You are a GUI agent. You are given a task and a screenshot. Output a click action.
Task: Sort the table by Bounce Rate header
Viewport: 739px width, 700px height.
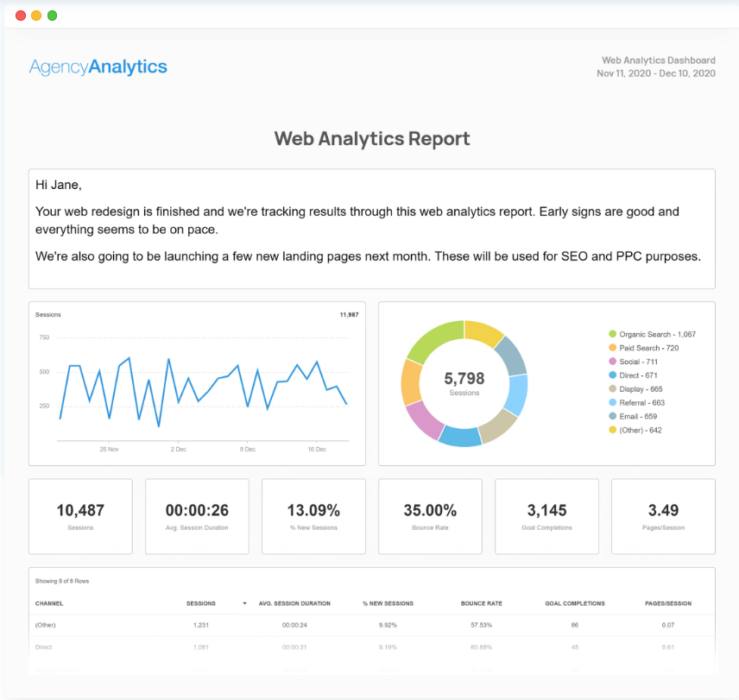[481, 603]
